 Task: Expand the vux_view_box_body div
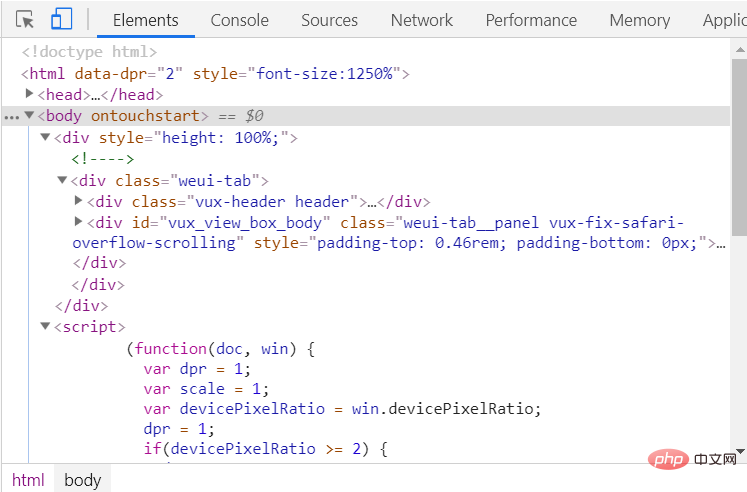click(x=79, y=222)
